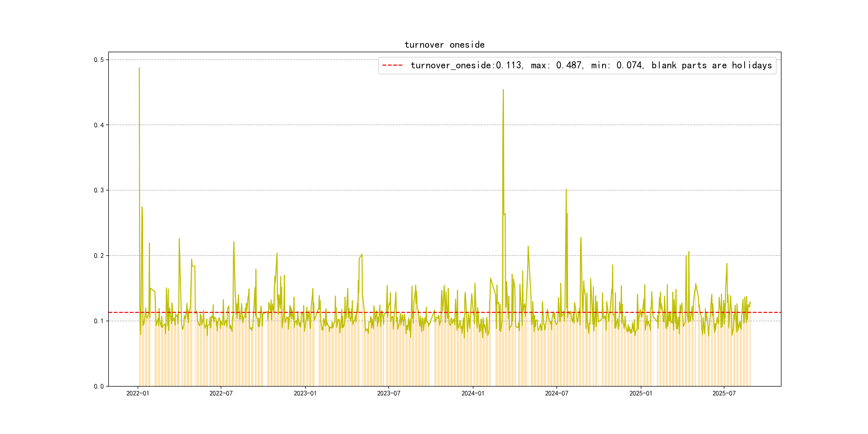The height and width of the screenshot is (434, 868).
Task: Click the 2024-07 x-axis label
Action: click(556, 393)
